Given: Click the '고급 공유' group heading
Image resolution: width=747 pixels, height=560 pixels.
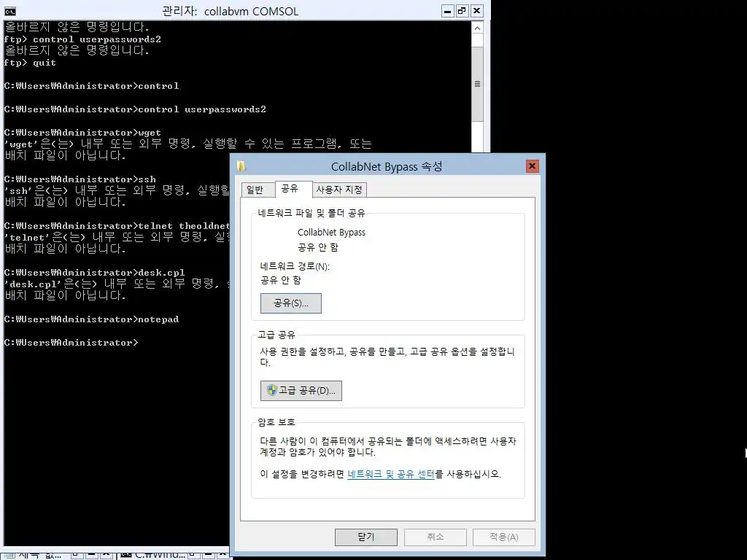Looking at the screenshot, I should [x=276, y=335].
